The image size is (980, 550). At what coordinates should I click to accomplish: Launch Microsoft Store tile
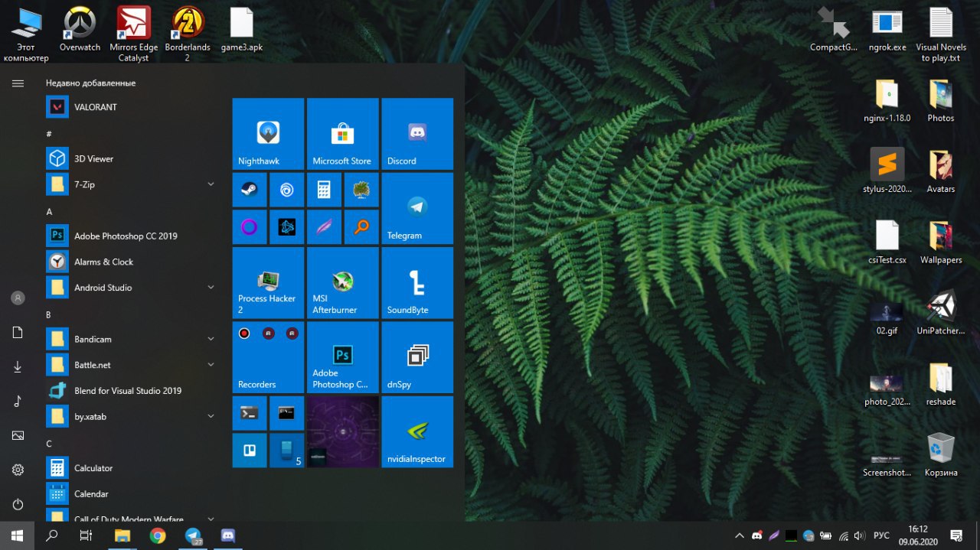342,134
